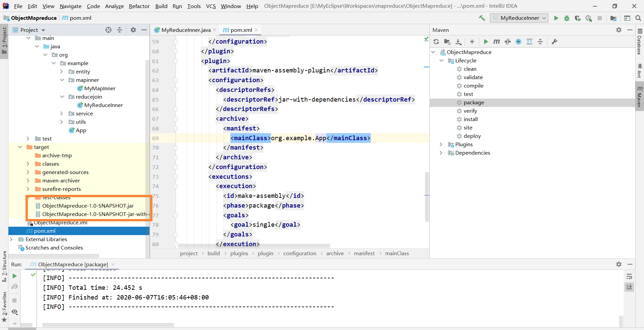Click Download Sources icon in Maven toolbar
This screenshot has width=644, height=330.
point(458,42)
